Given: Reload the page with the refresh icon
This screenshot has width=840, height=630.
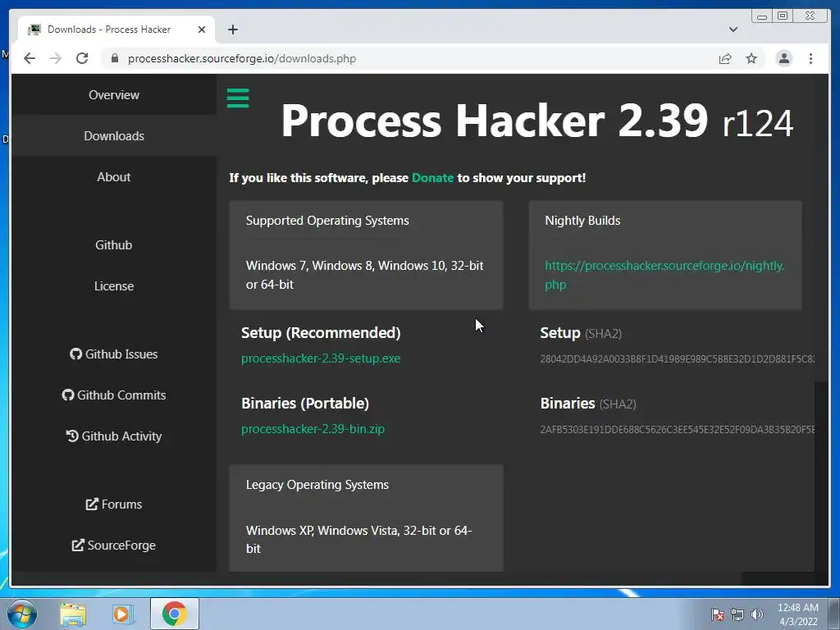Looking at the screenshot, I should pyautogui.click(x=82, y=58).
